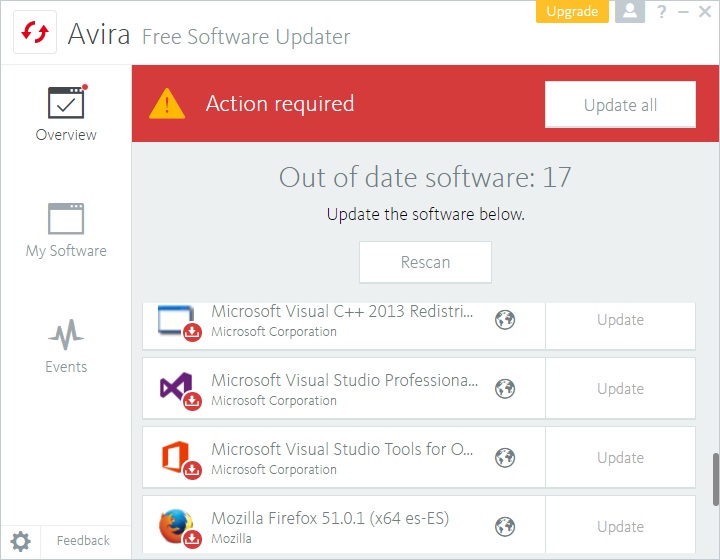The image size is (720, 560).
Task: Click the help question mark icon
Action: click(x=662, y=11)
